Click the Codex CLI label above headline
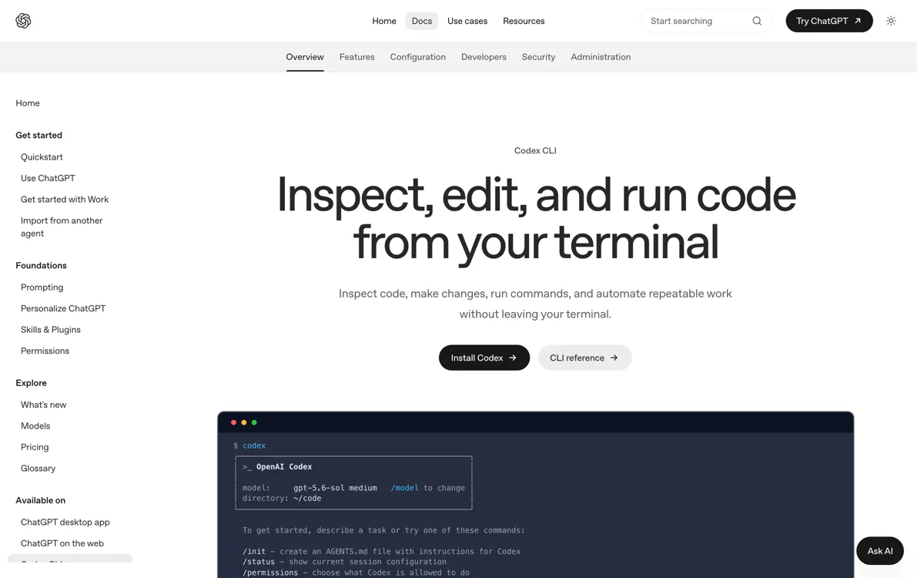 [535, 151]
